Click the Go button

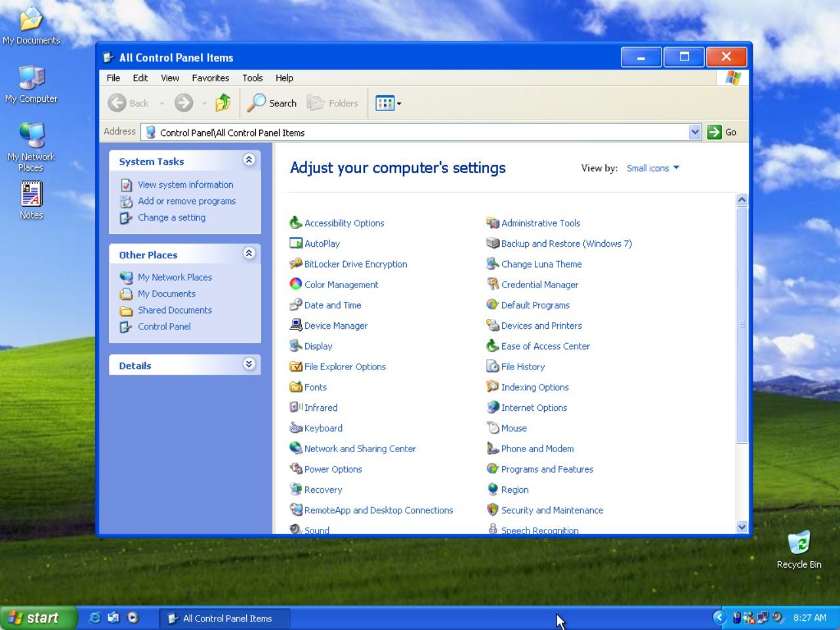coord(723,132)
